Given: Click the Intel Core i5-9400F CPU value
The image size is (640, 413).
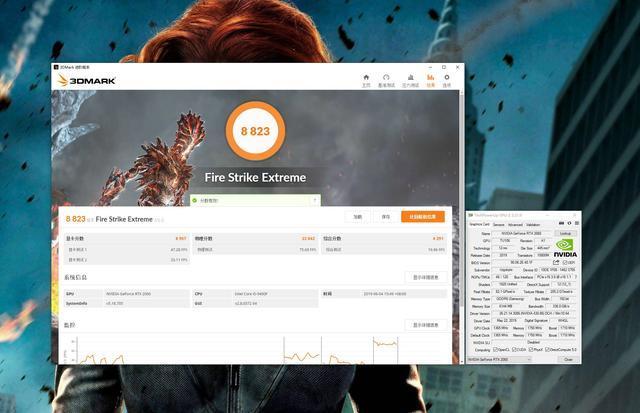Looking at the screenshot, I should click(251, 293).
